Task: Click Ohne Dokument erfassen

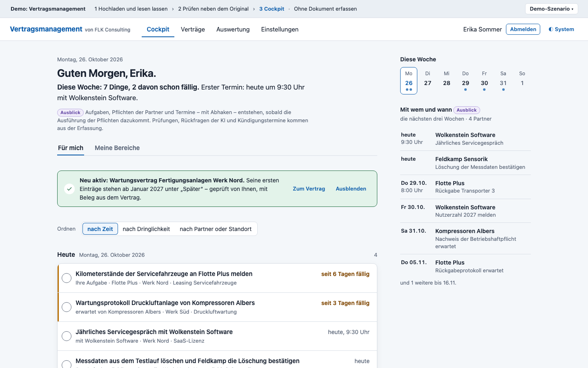Action: 325,9
